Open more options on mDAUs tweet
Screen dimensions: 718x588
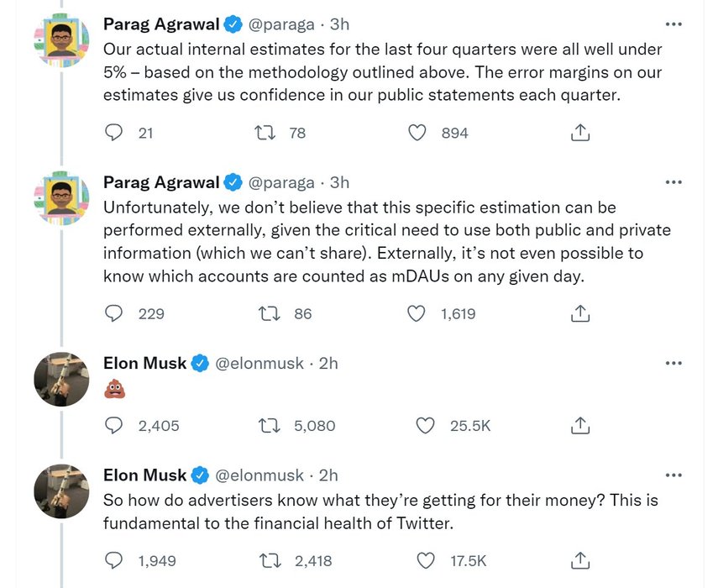(673, 182)
